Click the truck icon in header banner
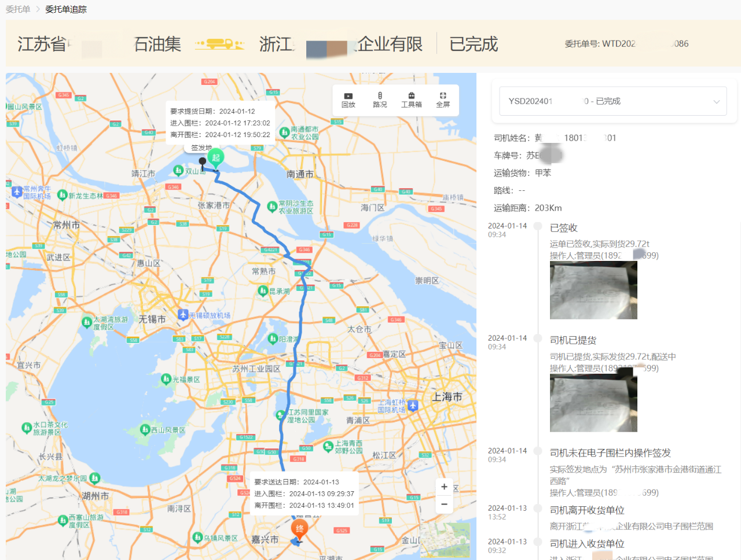 220,44
